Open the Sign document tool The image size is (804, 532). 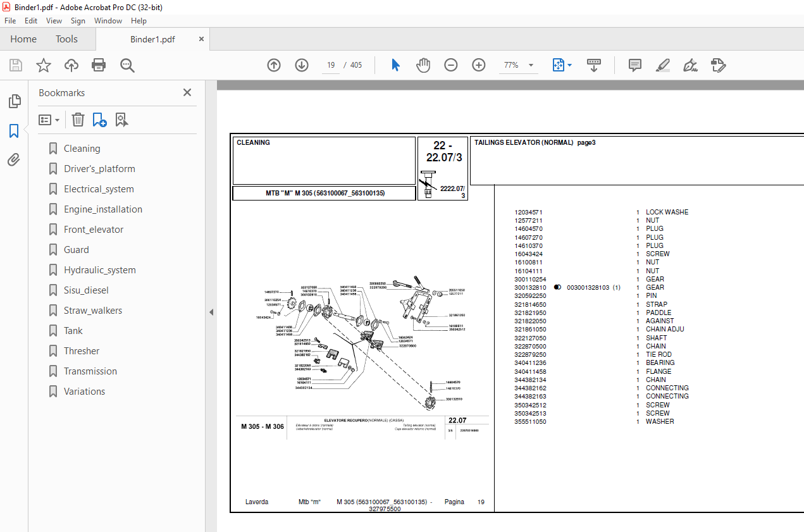[x=690, y=65]
